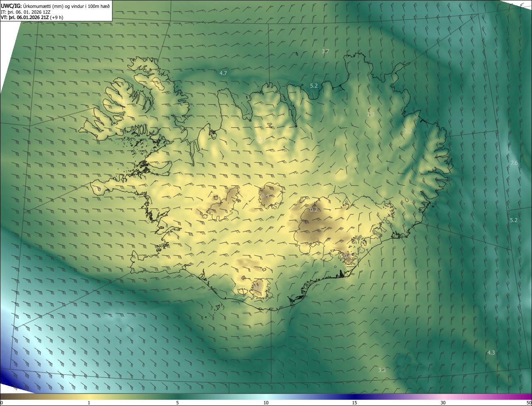Click the 1.0 label on Snæfellsnes peninsula tip
Screen dimensions: 532x406
click(98, 189)
